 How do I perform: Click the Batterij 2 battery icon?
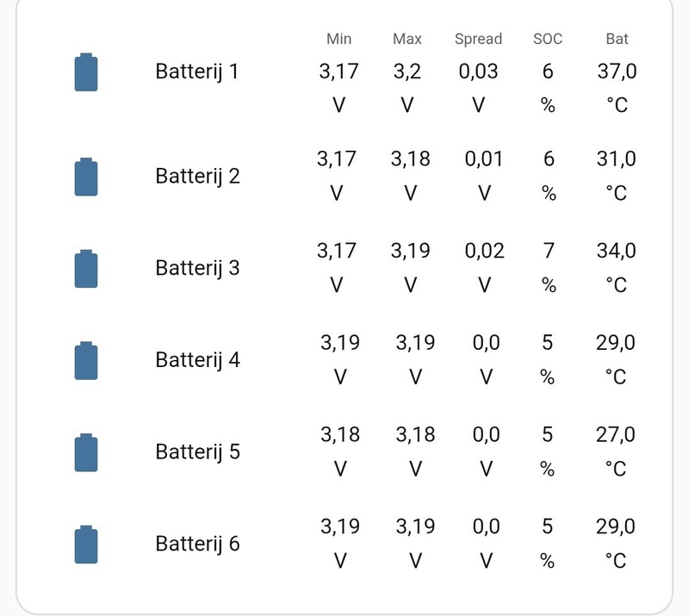86,177
